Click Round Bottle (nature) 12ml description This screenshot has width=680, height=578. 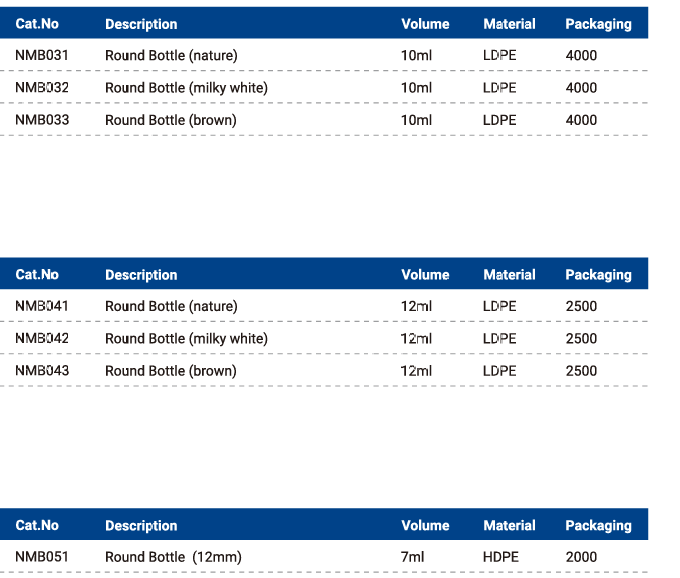(x=171, y=306)
